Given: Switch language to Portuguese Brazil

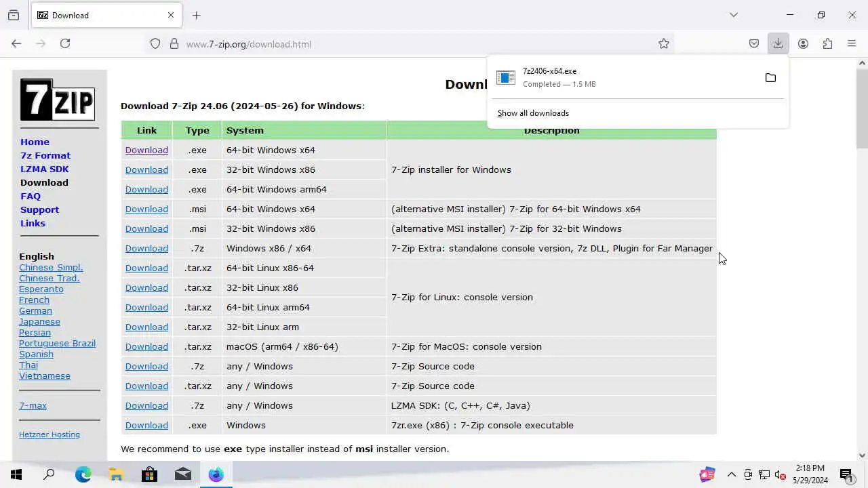Looking at the screenshot, I should coord(57,343).
